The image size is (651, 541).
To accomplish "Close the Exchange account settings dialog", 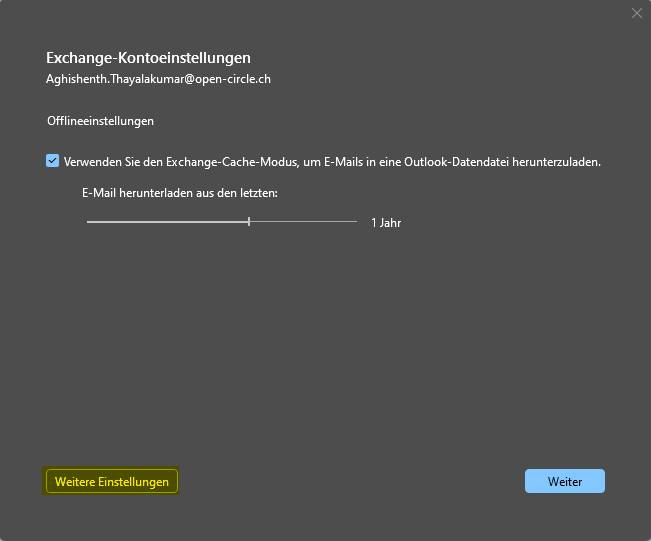I will (x=636, y=13).
